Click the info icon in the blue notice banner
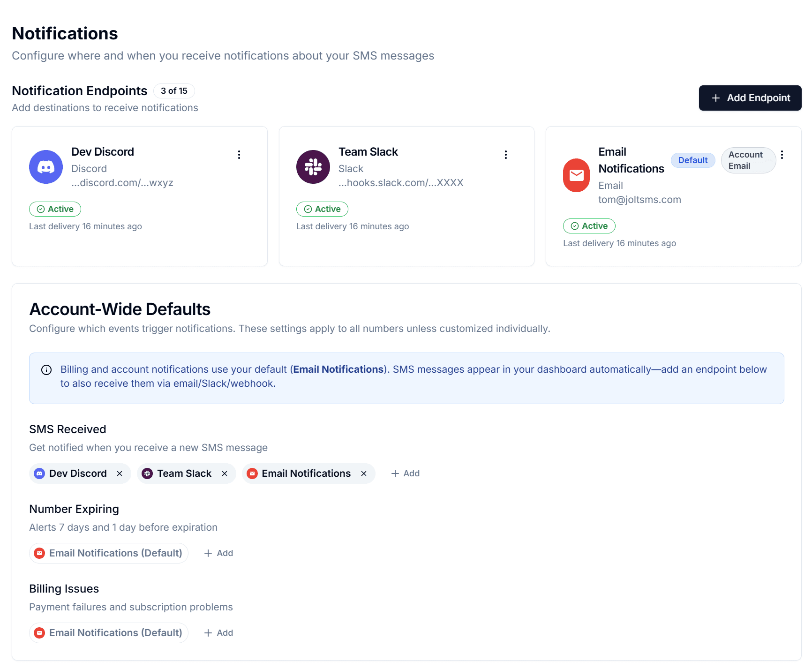The image size is (812, 669). tap(46, 369)
